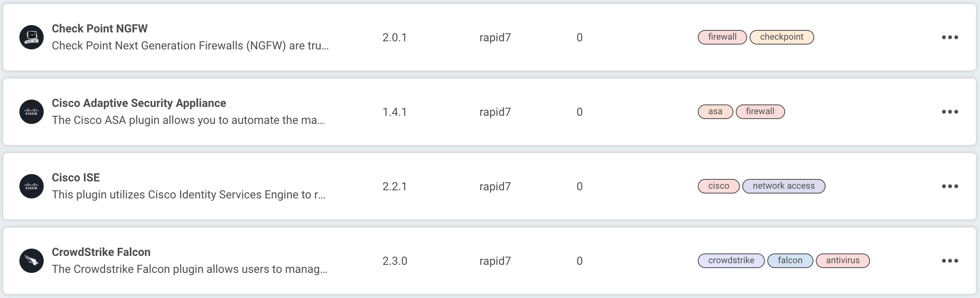Click the Cisco Adaptive Security Appliance logo
980x298 pixels.
32,112
